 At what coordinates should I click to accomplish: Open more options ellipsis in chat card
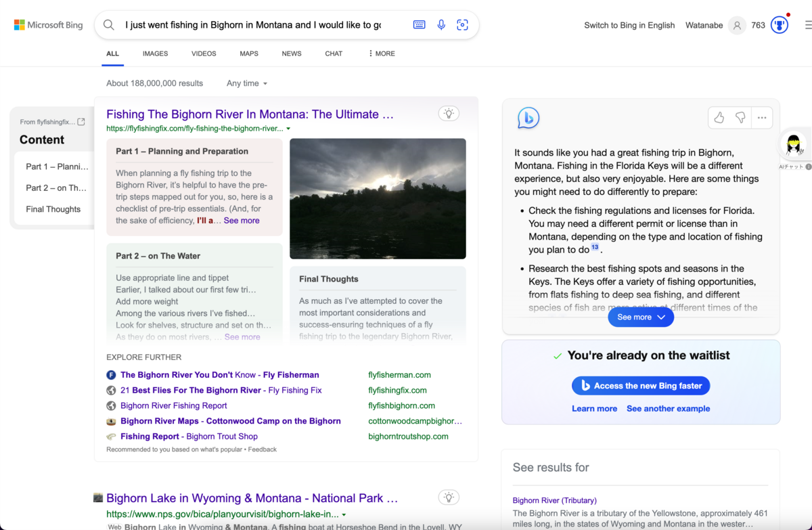tap(762, 118)
